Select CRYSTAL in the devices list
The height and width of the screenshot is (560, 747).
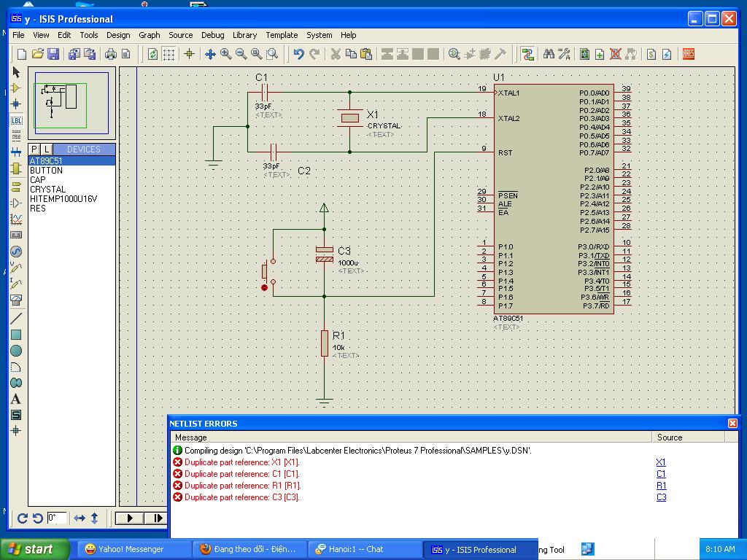(x=47, y=190)
